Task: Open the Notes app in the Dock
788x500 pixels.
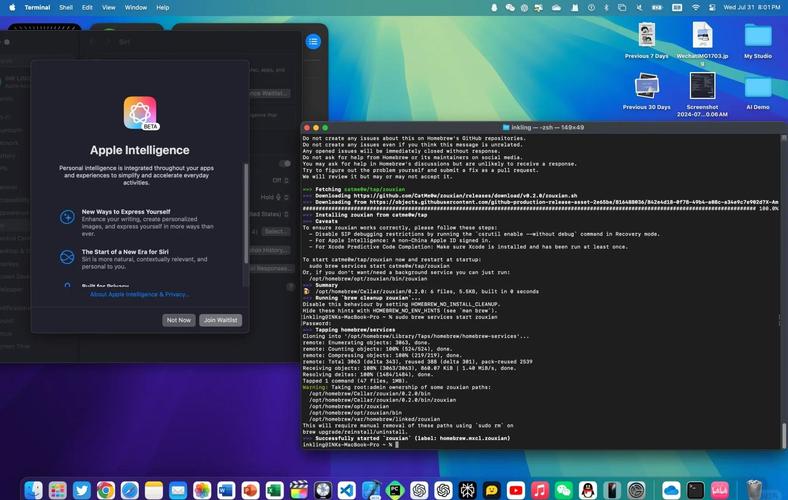Action: (x=154, y=489)
